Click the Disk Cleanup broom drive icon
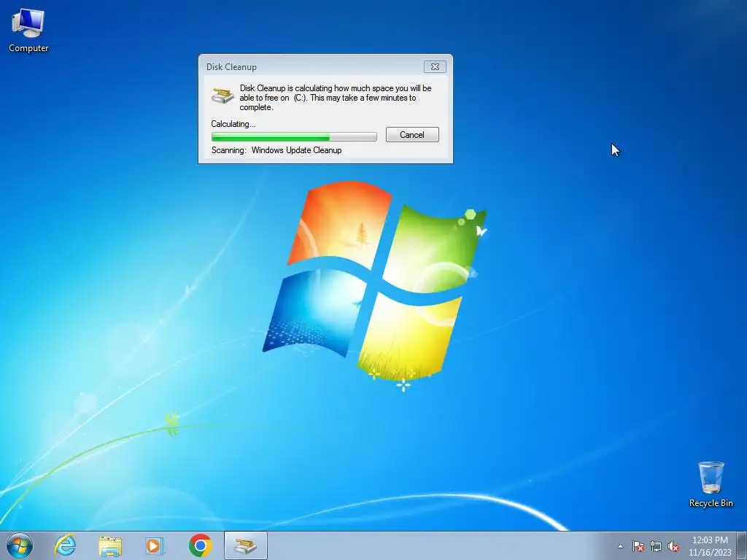The image size is (747, 560). [222, 96]
